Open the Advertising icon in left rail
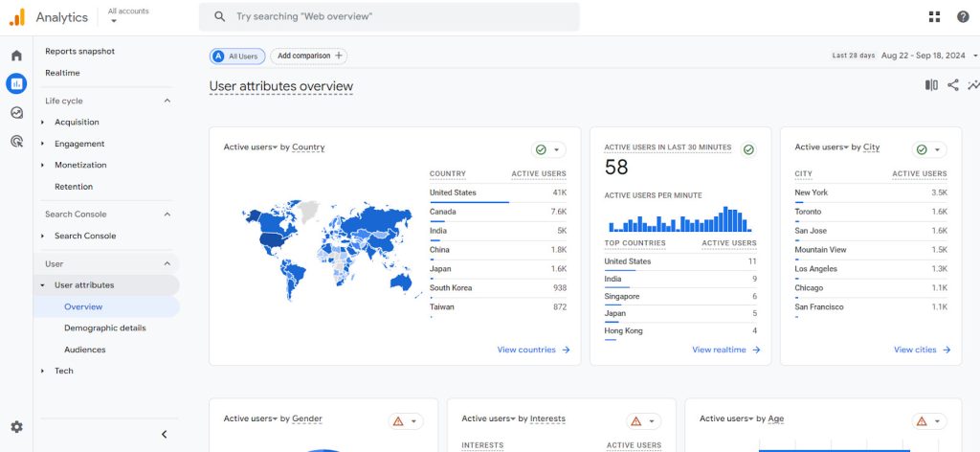The height and width of the screenshot is (452, 980). tap(17, 142)
